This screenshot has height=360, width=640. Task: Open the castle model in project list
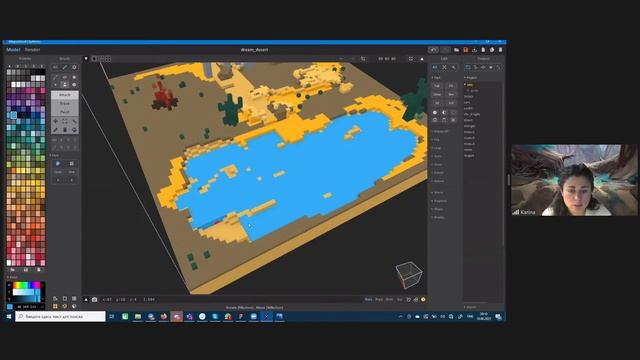tap(468, 108)
